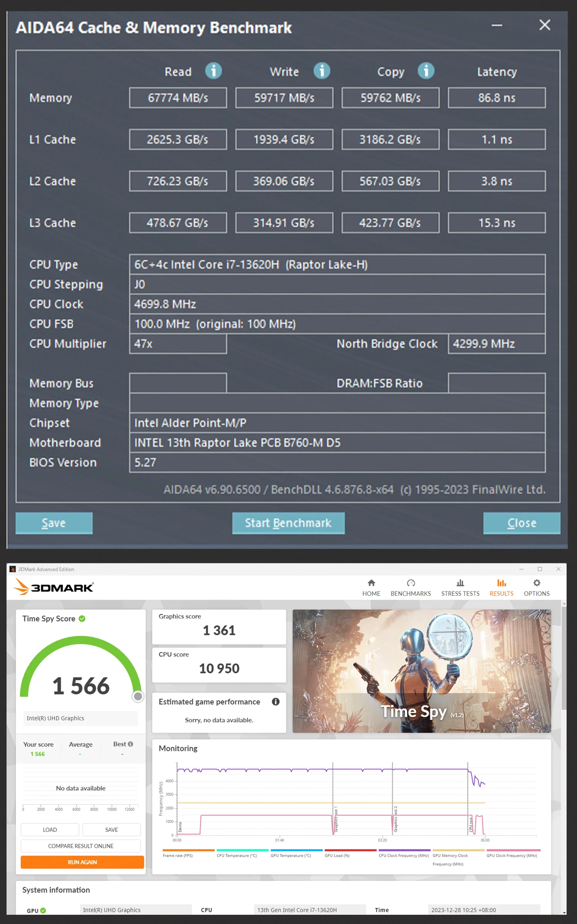Screen dimensions: 577x924
Task: Click the Read info icon
Action: (x=213, y=71)
